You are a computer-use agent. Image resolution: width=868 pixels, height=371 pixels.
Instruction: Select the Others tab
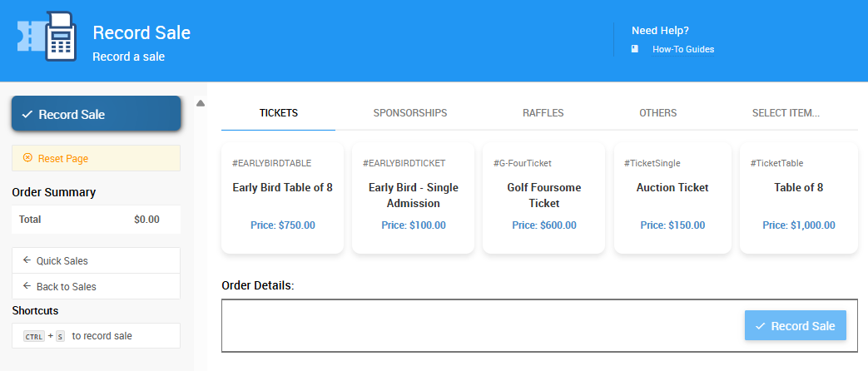pyautogui.click(x=657, y=113)
